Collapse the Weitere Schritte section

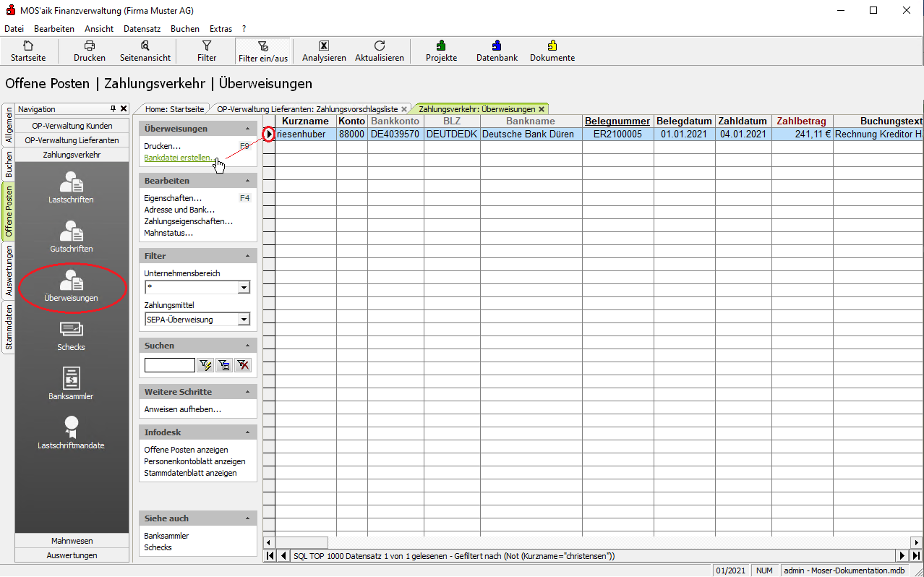[x=248, y=392]
